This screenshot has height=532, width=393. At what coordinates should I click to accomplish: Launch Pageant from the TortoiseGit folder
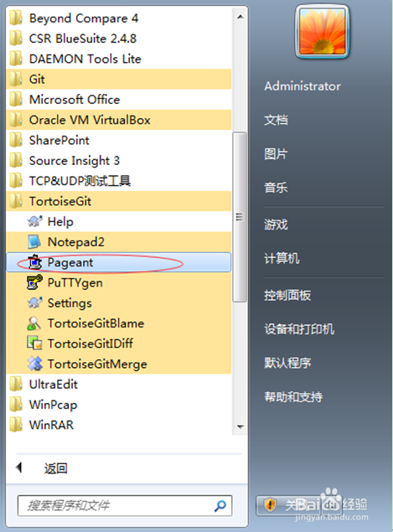pos(118,262)
